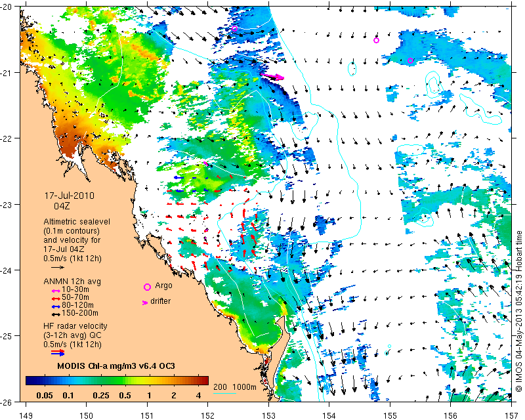Click the '4' color bar value
The height and width of the screenshot is (420, 525).
point(199,396)
